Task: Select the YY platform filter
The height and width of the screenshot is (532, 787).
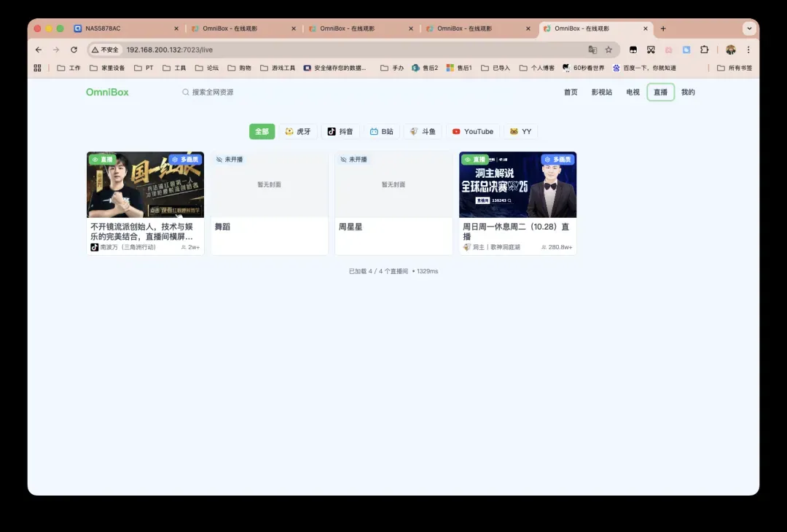Action: [520, 132]
